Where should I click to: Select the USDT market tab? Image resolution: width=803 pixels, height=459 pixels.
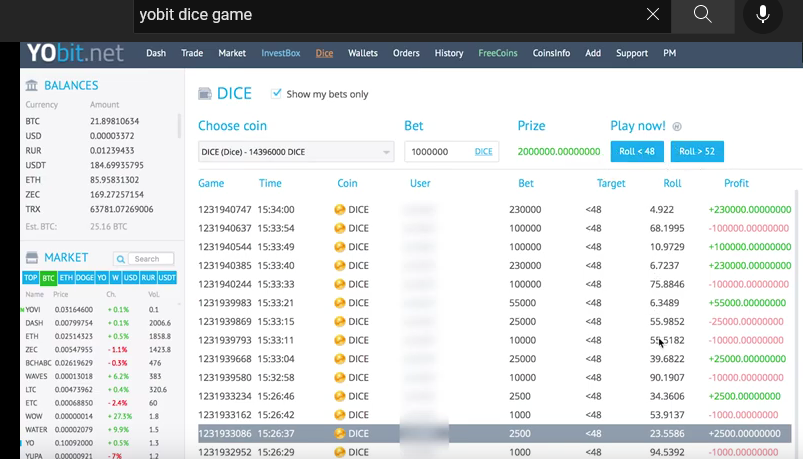tap(167, 278)
